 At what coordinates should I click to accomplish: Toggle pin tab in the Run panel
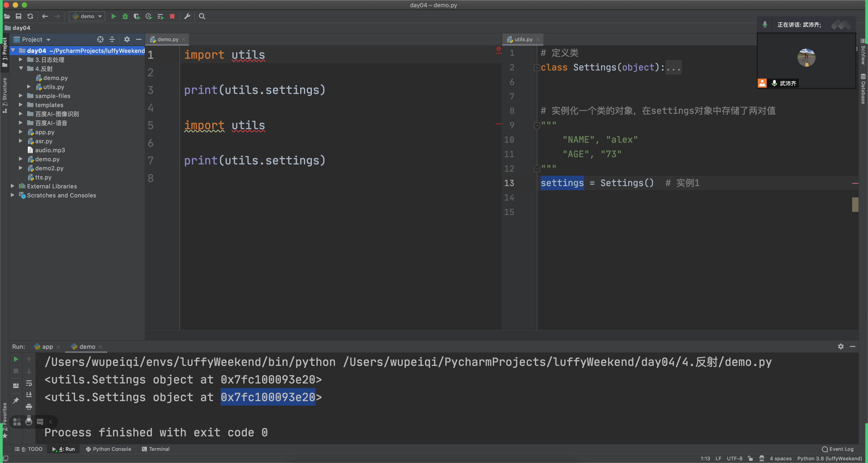pos(16,400)
